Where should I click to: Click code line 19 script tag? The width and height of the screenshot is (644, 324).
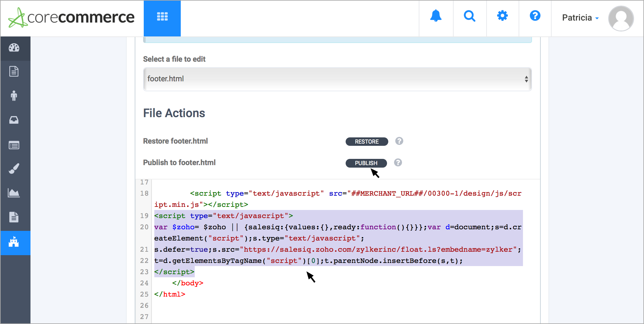223,216
